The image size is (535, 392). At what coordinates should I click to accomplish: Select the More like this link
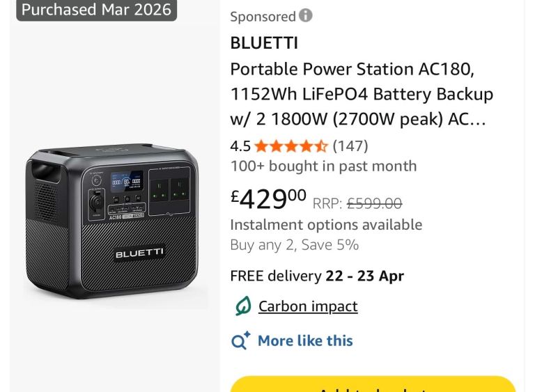pyautogui.click(x=305, y=340)
